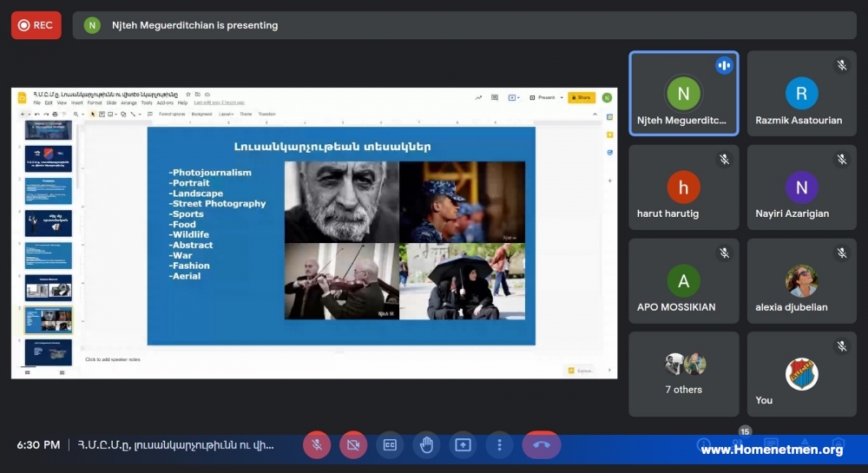The image size is (868, 473).
Task: Expand the Present dropdown arrow
Action: (562, 97)
